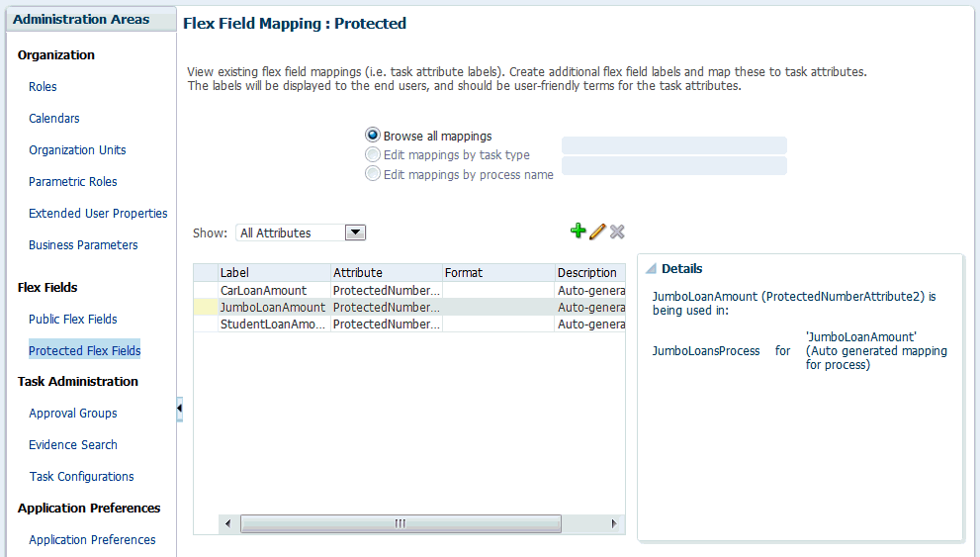Collapse the Administration Areas side panel arrow
The height and width of the screenshot is (557, 980).
pyautogui.click(x=179, y=409)
